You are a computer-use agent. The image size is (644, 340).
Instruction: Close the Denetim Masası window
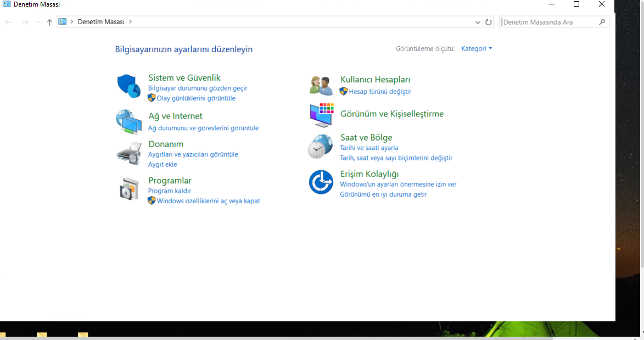pyautogui.click(x=602, y=4)
